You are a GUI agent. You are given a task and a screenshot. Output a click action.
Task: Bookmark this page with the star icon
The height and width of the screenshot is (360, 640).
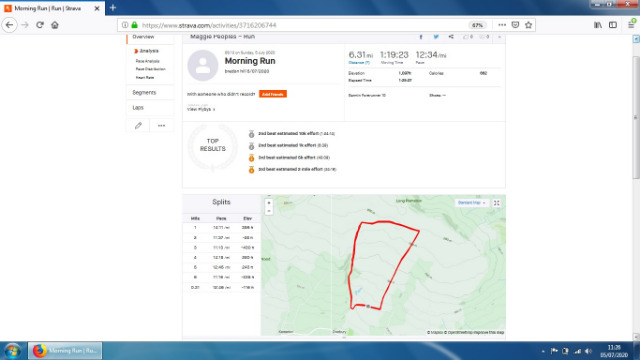point(529,25)
